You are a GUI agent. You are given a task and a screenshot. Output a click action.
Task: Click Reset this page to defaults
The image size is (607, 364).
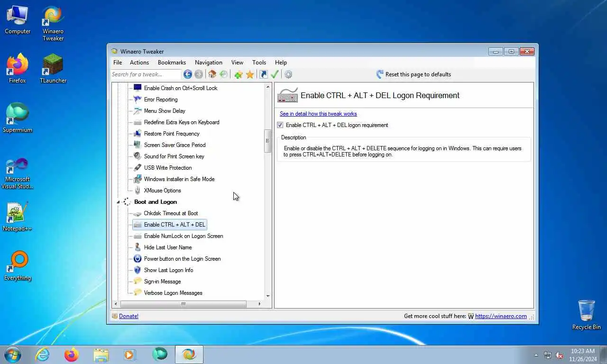click(x=414, y=74)
